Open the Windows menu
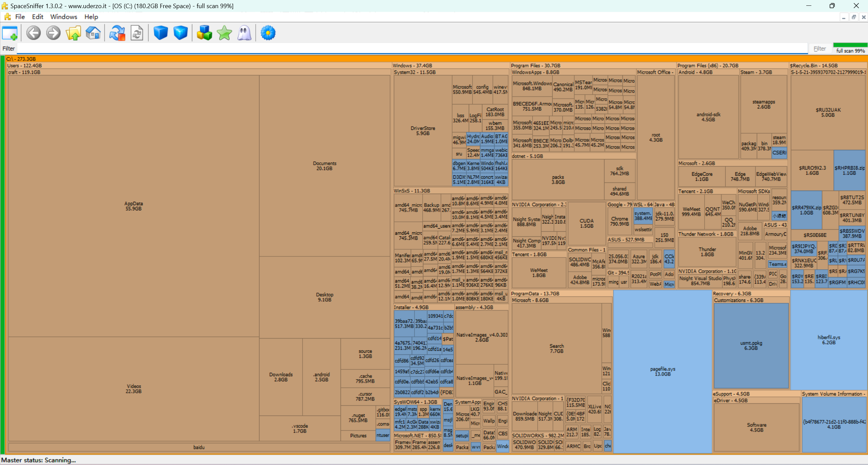 coord(63,17)
